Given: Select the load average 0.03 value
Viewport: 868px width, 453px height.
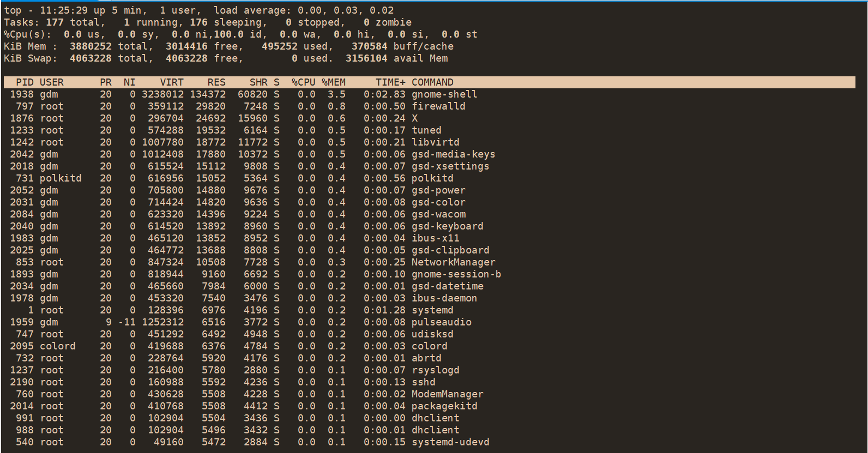Looking at the screenshot, I should click(346, 10).
